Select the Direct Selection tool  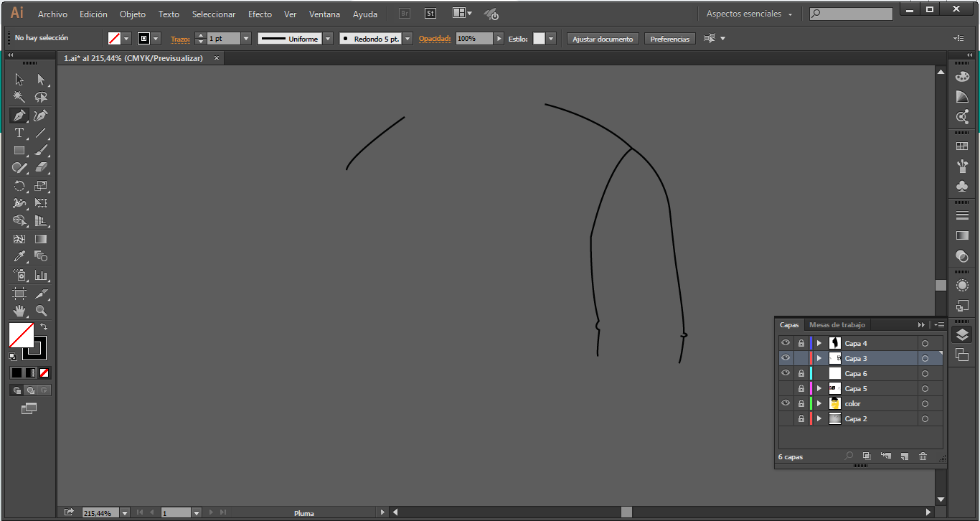point(41,80)
